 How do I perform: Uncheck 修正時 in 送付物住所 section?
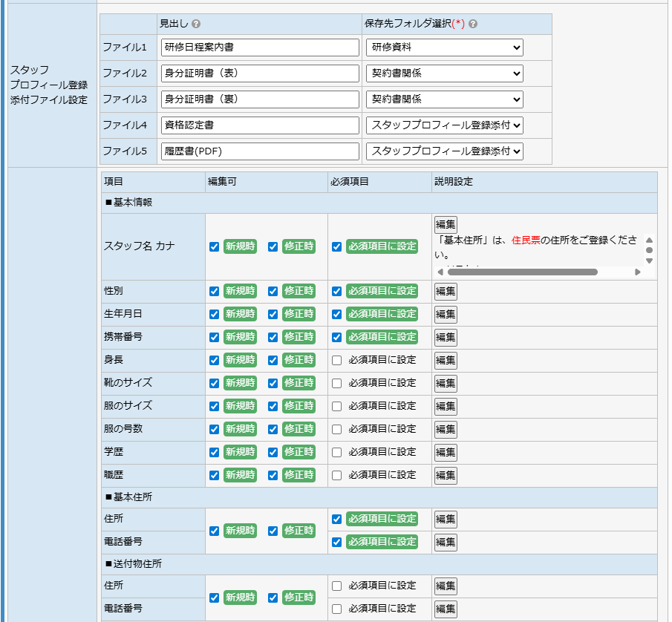click(273, 598)
